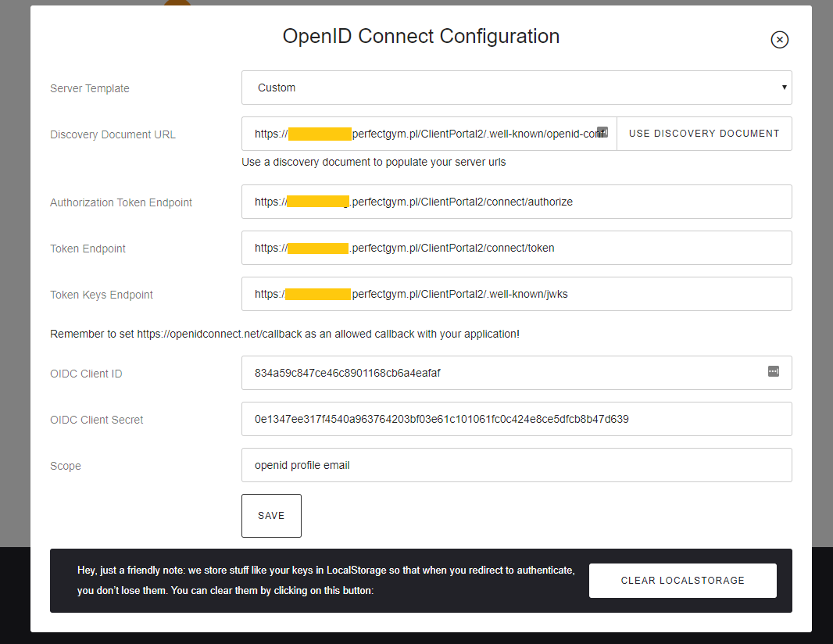Screen dimensions: 833x644
Task: Focus the Authorization Token Endpoint field
Action: click(516, 202)
